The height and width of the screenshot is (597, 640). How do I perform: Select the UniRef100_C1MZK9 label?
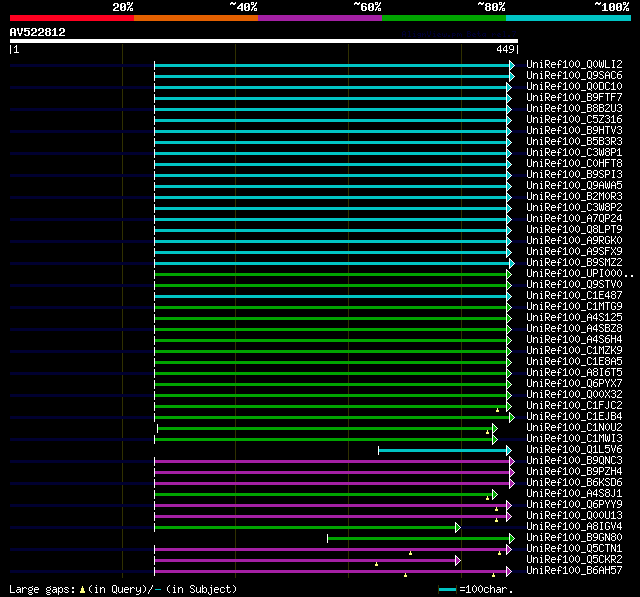click(574, 351)
